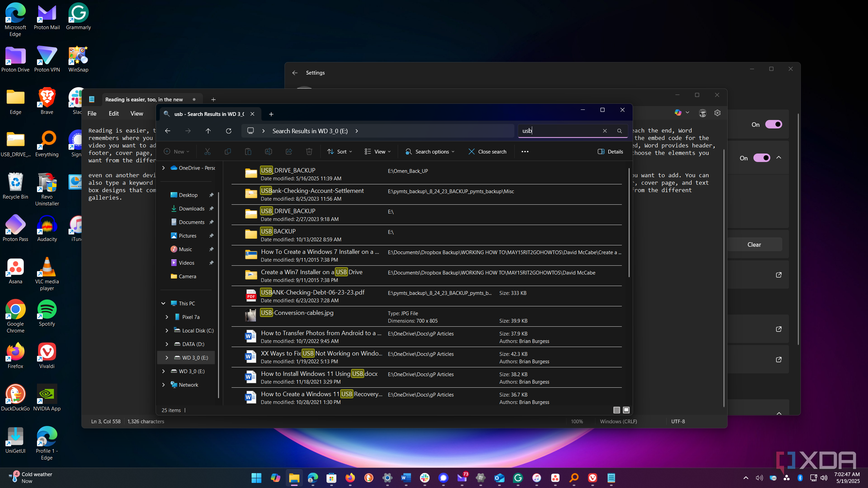This screenshot has height=488, width=868.
Task: Click the Up directory arrow in File Explorer
Action: [x=208, y=131]
